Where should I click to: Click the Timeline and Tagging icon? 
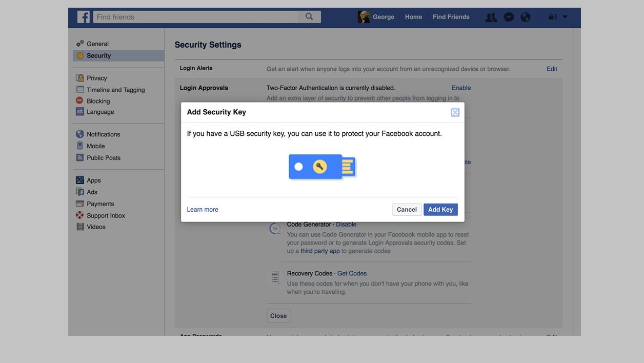coord(80,90)
